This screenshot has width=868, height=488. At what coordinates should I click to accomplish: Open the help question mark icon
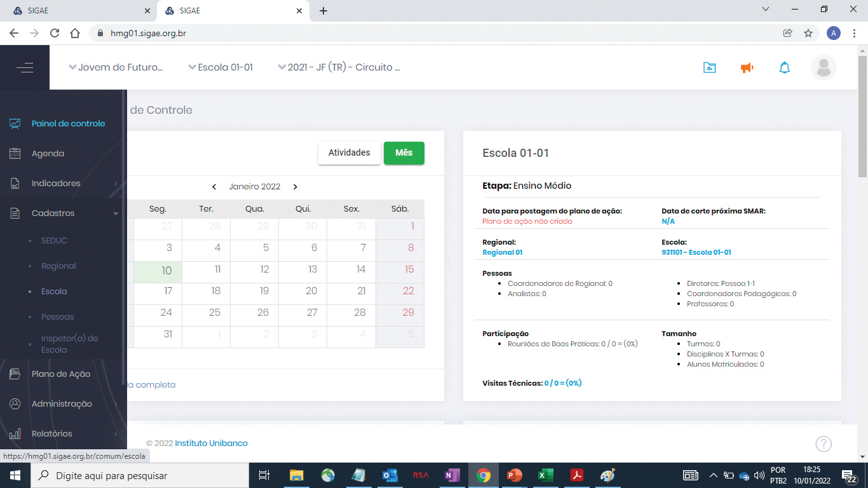click(x=824, y=444)
